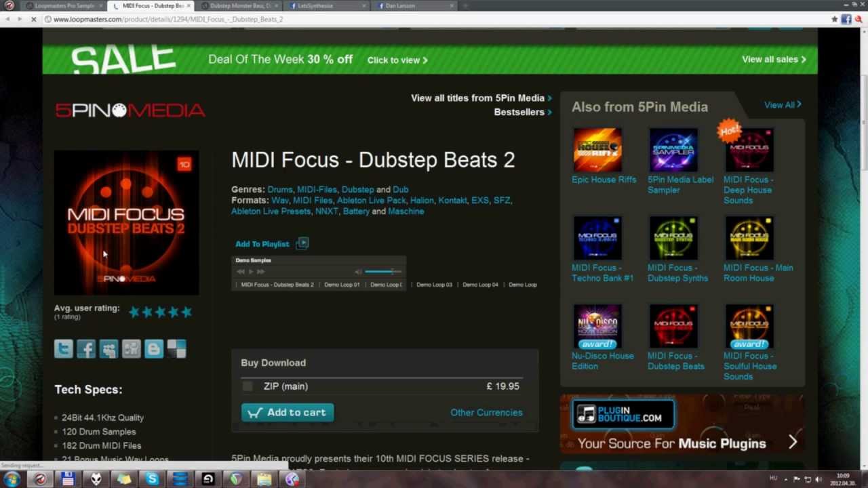Click the address bar URL

pyautogui.click(x=168, y=19)
